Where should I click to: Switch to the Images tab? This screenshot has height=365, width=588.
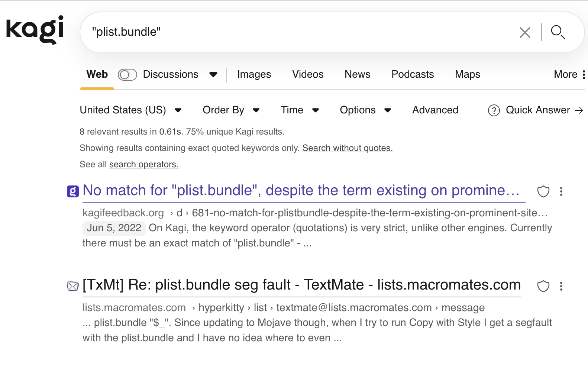coord(254,74)
